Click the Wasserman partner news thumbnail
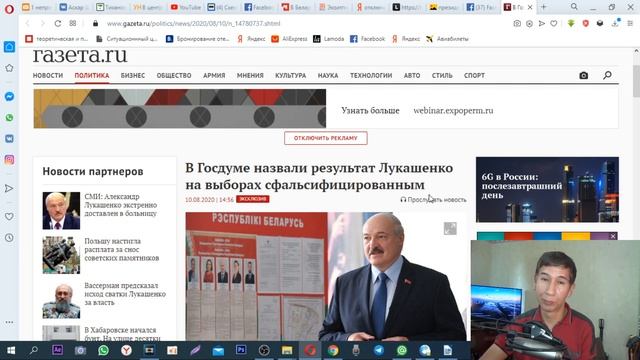This screenshot has height=360, width=640. click(61, 300)
